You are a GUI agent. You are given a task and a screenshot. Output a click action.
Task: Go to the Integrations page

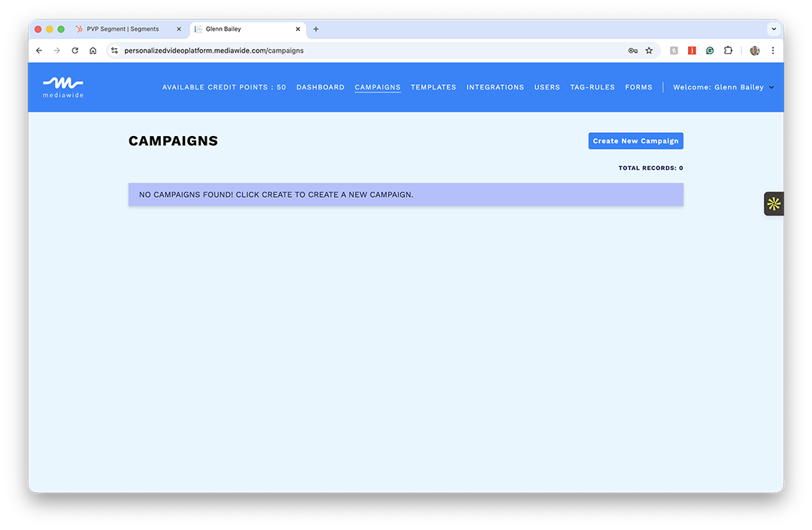(x=495, y=87)
